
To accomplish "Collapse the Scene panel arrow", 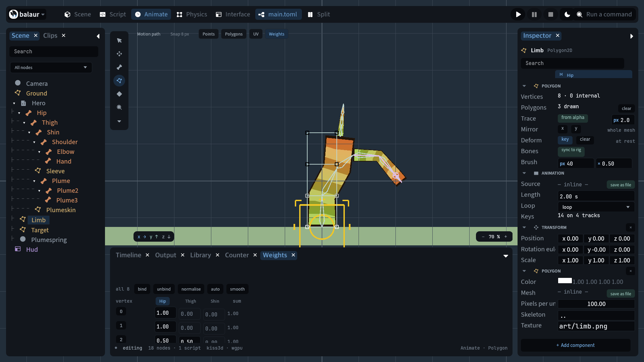I will coord(98,36).
